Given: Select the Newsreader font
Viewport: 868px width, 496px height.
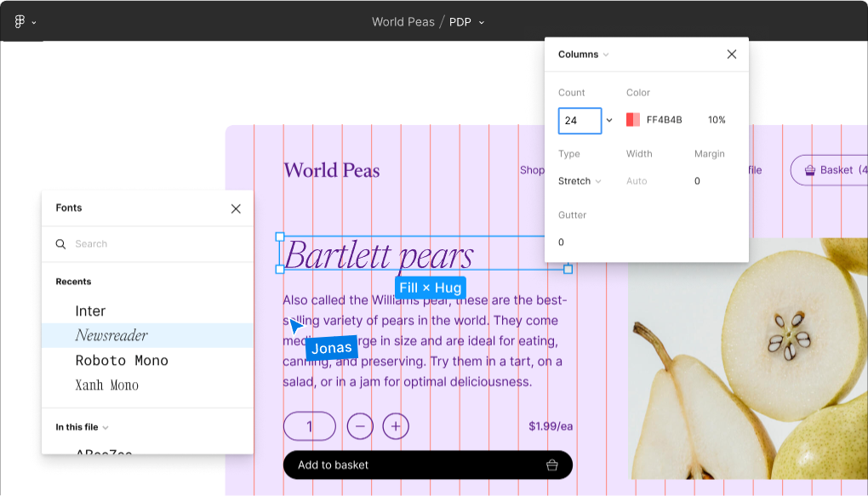Looking at the screenshot, I should tap(111, 335).
